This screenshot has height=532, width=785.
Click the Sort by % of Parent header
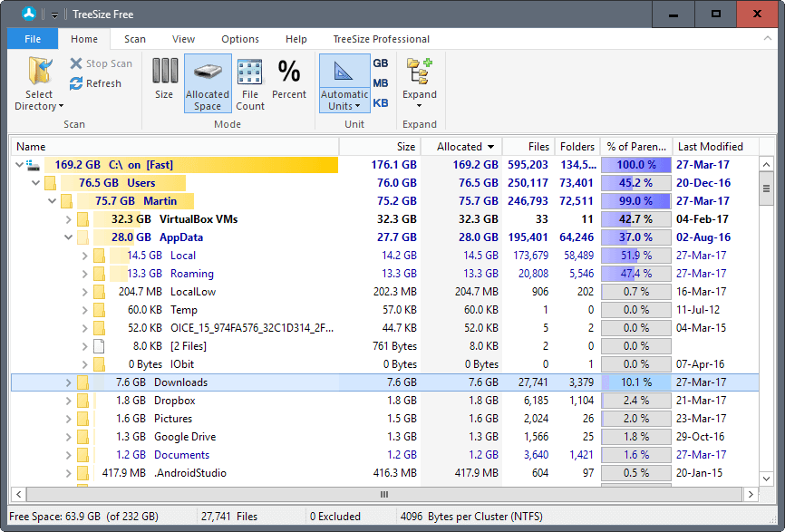pyautogui.click(x=636, y=147)
